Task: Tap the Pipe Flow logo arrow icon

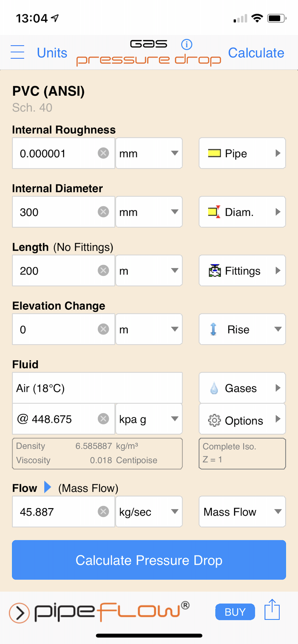Action: 19,613
